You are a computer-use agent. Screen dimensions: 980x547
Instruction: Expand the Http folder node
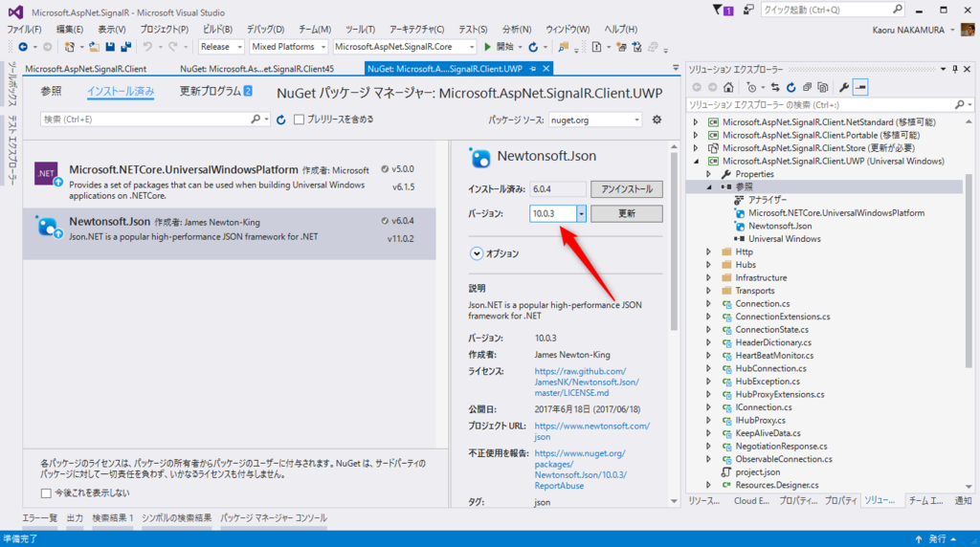[709, 252]
